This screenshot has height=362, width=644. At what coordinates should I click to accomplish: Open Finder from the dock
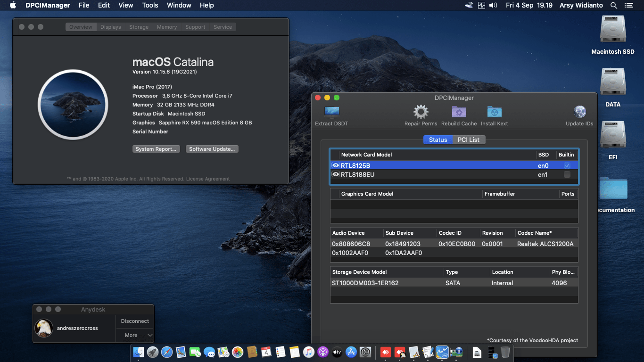pos(139,352)
